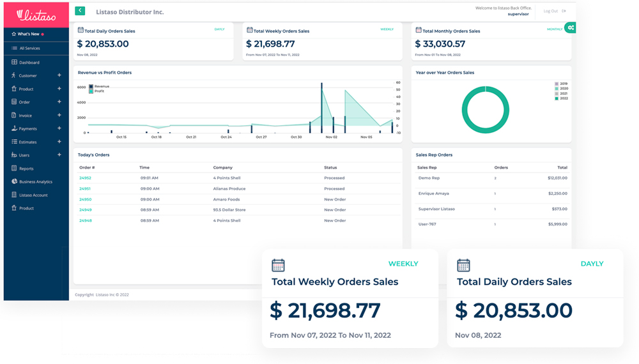639x364 pixels.
Task: Click the Order icon in sidebar
Action: tap(14, 102)
